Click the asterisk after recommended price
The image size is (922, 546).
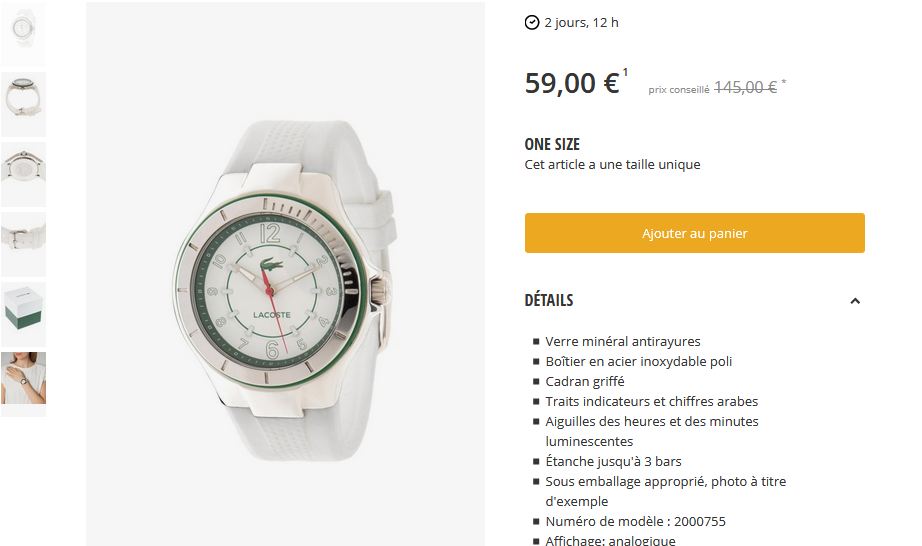783,82
